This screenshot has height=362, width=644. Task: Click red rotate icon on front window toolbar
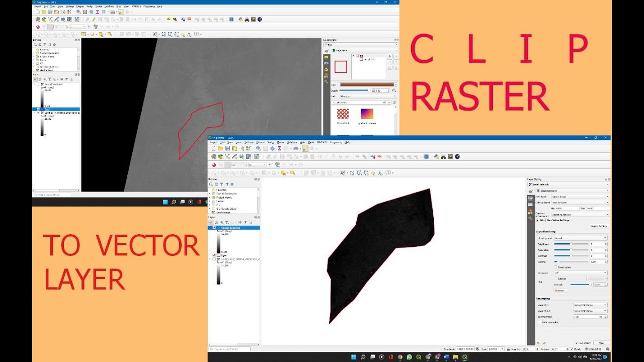point(214,164)
